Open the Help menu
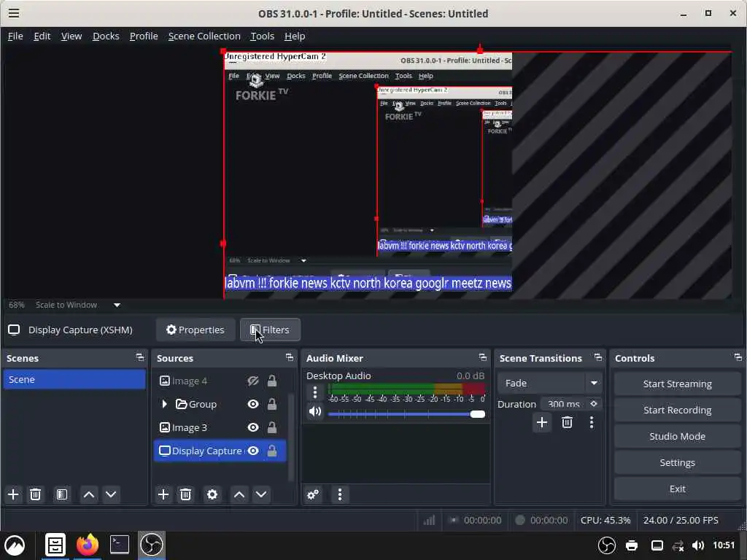The width and height of the screenshot is (747, 560). click(x=295, y=36)
